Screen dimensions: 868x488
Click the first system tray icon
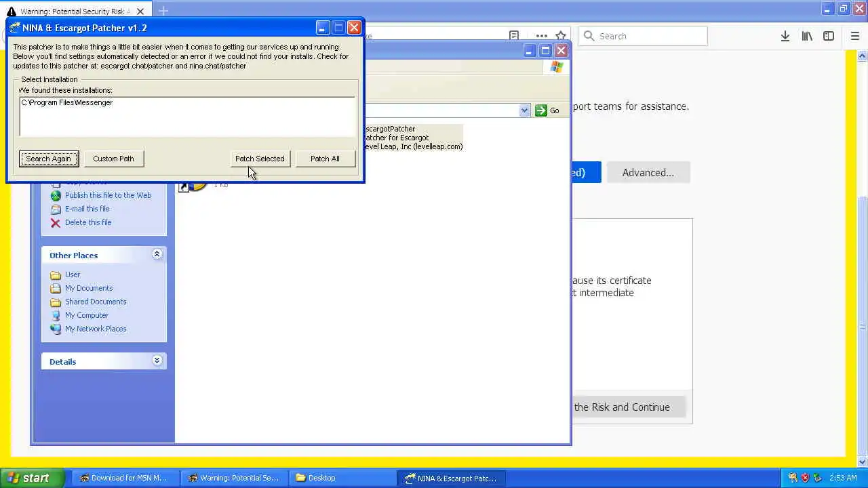pyautogui.click(x=793, y=478)
